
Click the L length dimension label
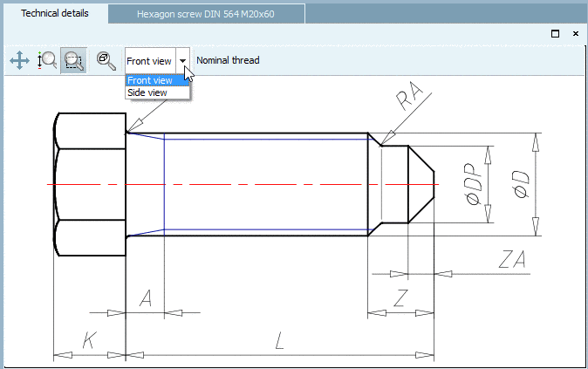point(279,340)
